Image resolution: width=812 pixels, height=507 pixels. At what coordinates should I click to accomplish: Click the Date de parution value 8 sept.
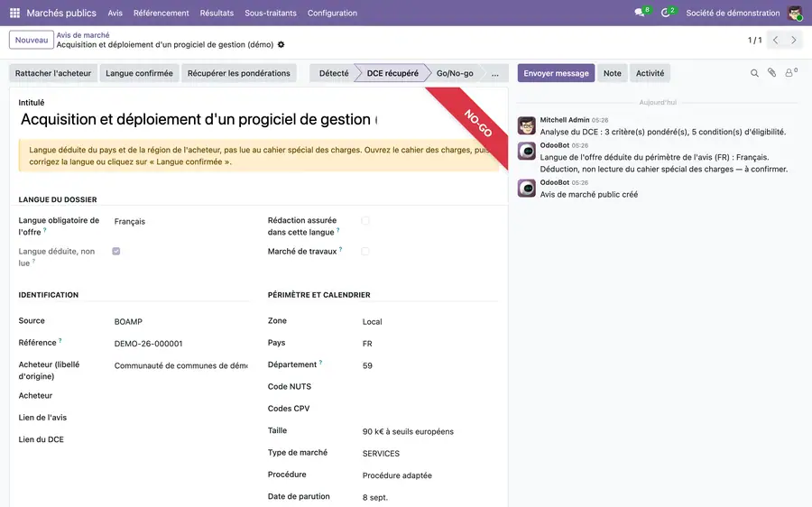click(429, 497)
